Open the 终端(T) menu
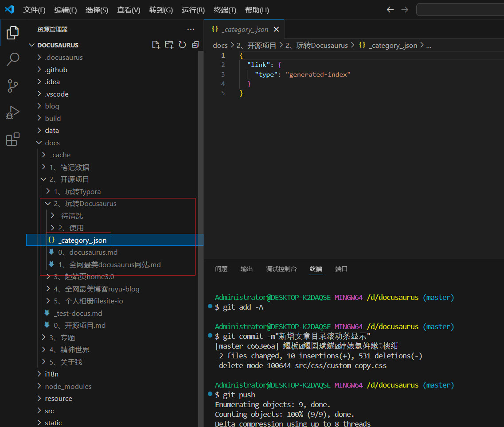Image resolution: width=504 pixels, height=427 pixels. [225, 10]
